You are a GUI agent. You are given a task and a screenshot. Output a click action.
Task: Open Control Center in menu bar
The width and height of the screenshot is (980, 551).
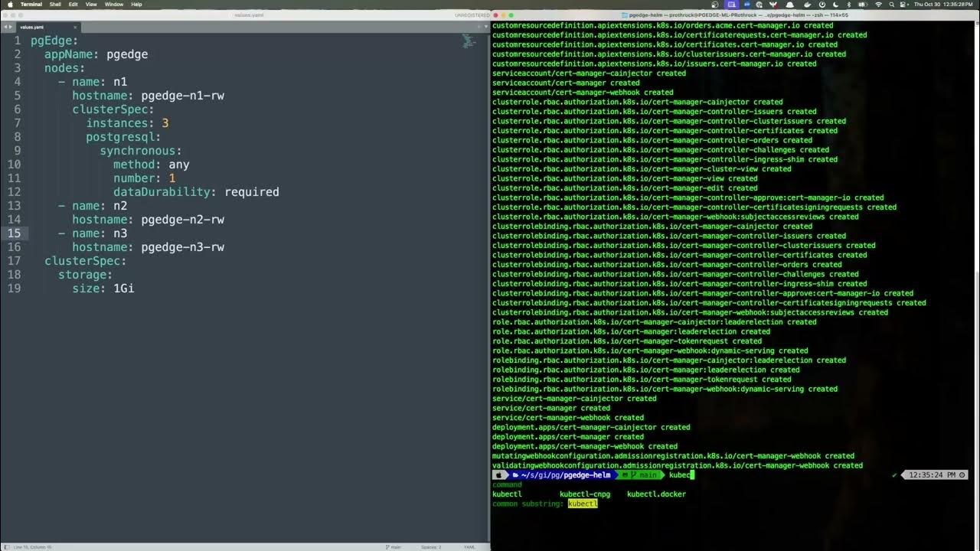(903, 5)
